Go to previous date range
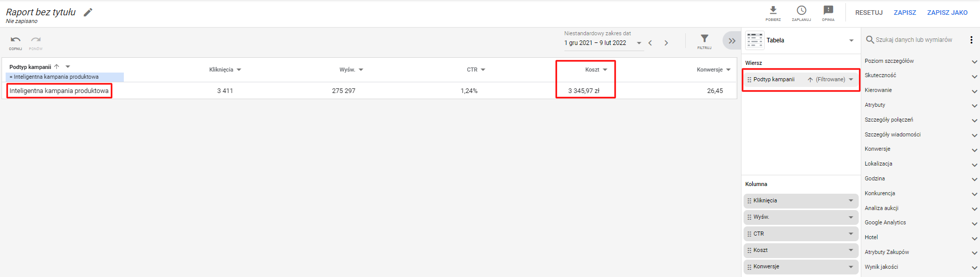Screen dimensions: 980x277 [x=650, y=43]
